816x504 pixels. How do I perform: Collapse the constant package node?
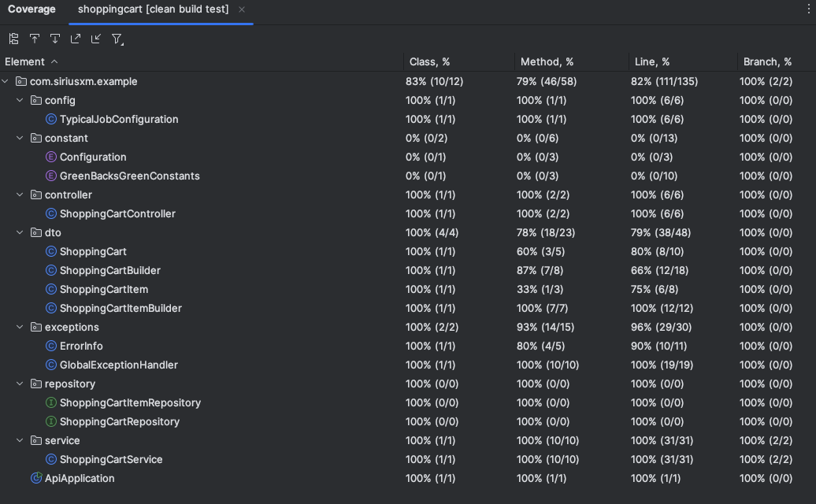tap(20, 138)
